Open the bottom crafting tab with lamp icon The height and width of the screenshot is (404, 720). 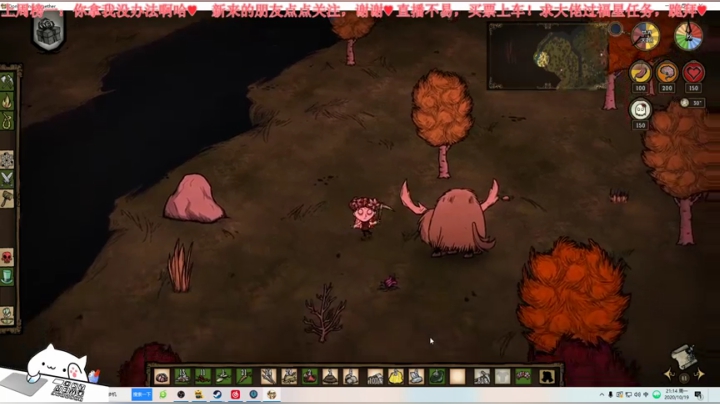[x=7, y=315]
